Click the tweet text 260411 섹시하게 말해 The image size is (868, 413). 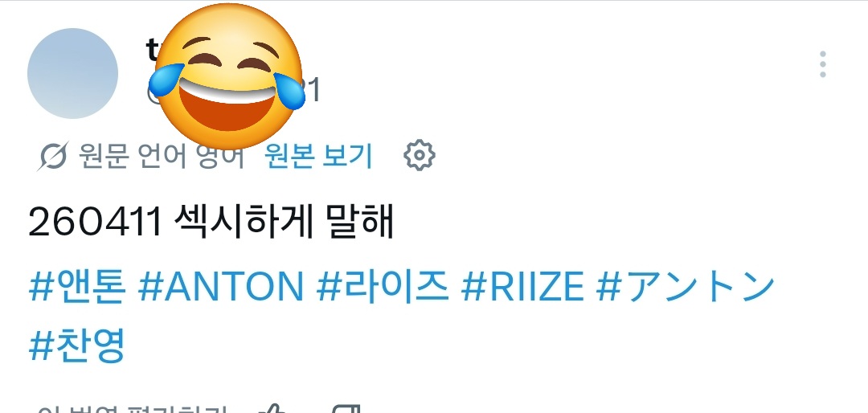click(x=211, y=223)
